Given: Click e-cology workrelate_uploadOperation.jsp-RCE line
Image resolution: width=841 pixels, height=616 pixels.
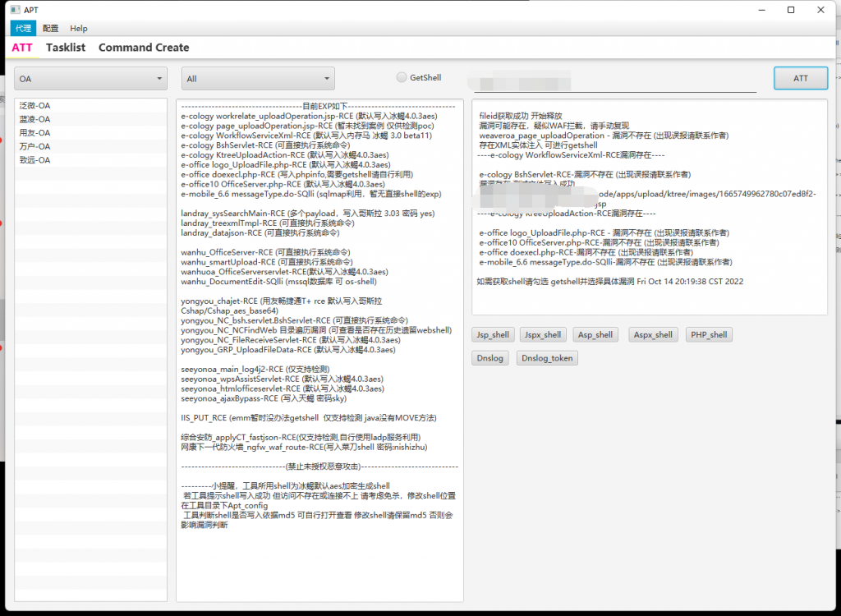Looking at the screenshot, I should (309, 116).
